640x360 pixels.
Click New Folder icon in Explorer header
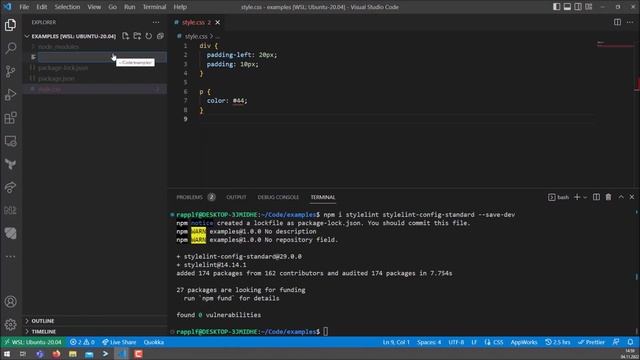[x=137, y=36]
